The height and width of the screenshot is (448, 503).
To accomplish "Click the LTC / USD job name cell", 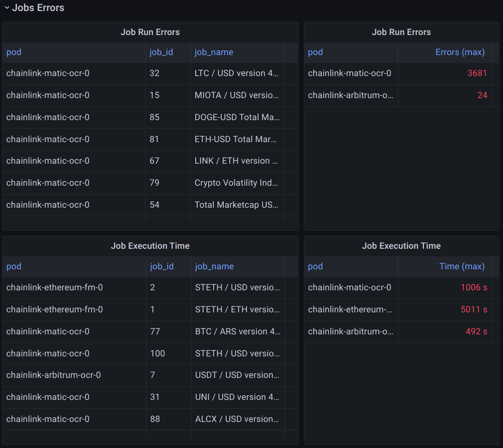I will click(236, 73).
